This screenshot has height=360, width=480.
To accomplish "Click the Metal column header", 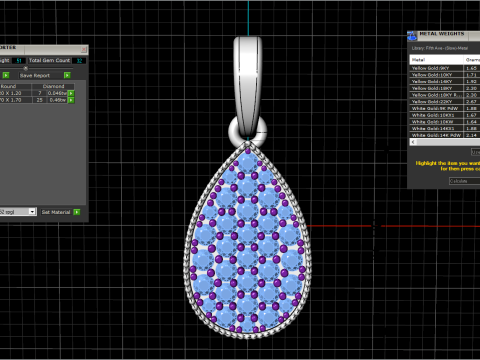I will pos(436,60).
